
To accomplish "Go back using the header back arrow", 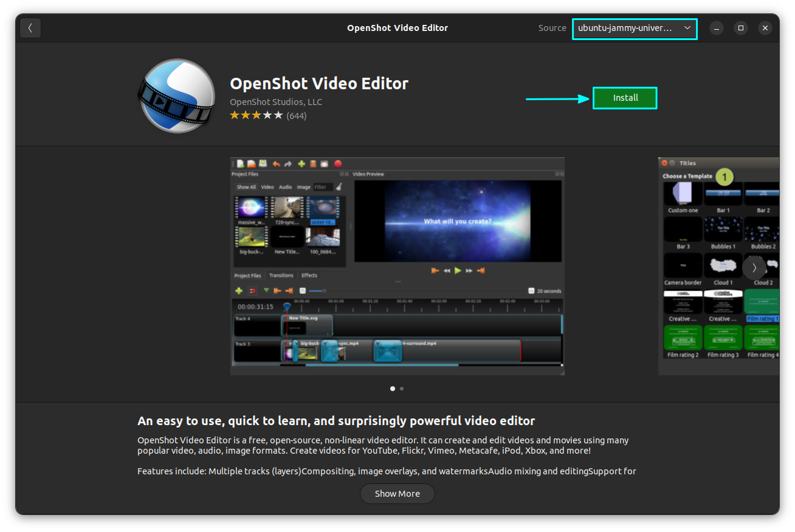I will (x=30, y=28).
